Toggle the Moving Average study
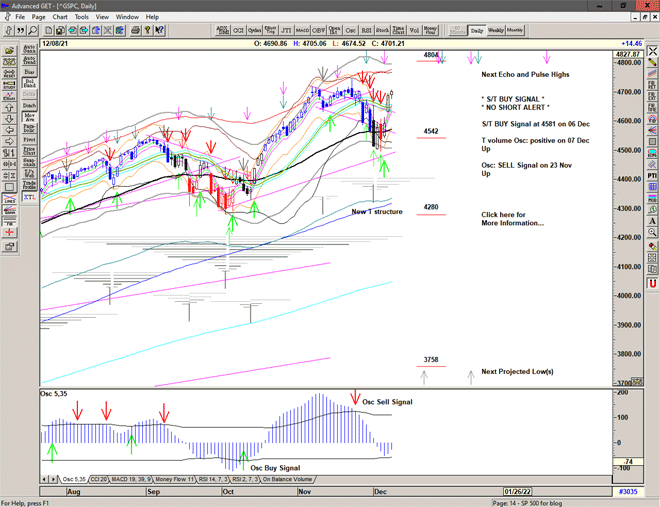Image resolution: width=660 pixels, height=507 pixels. tap(29, 117)
